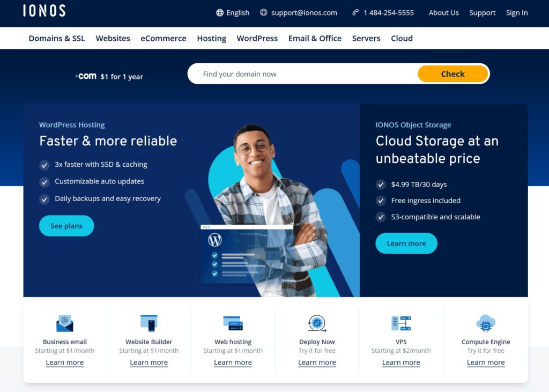549x392 pixels.
Task: Open the English language selector
Action: [233, 12]
